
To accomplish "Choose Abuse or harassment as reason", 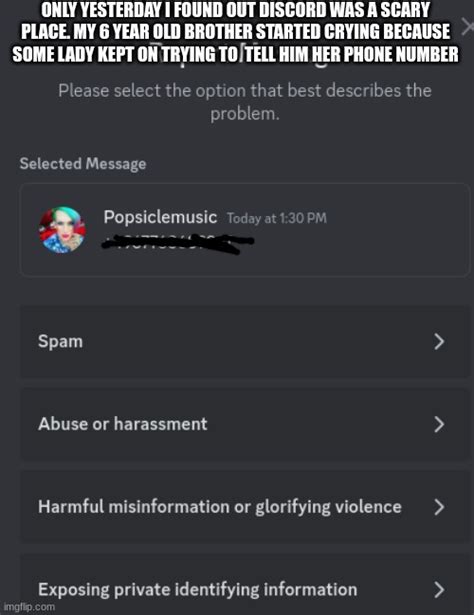I will click(245, 424).
